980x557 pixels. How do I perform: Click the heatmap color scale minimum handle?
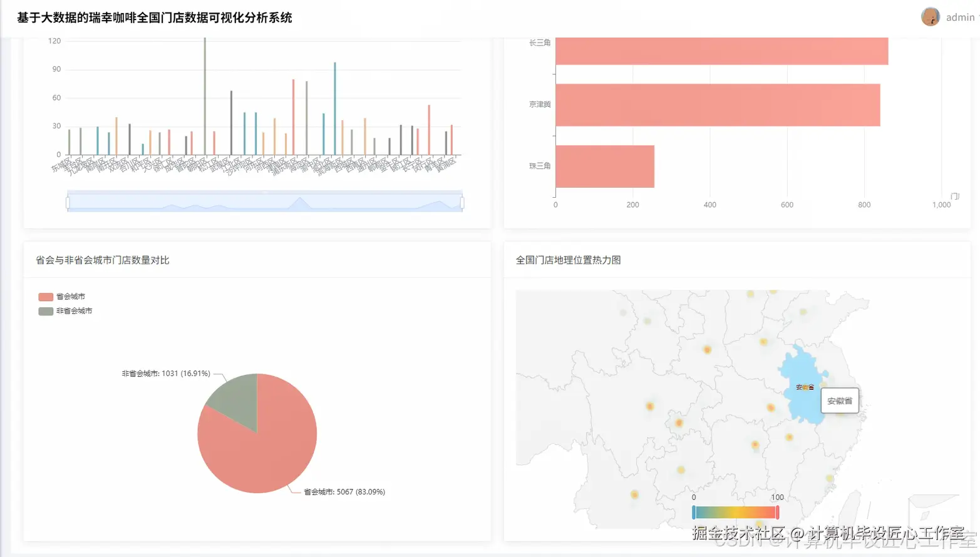coord(694,513)
